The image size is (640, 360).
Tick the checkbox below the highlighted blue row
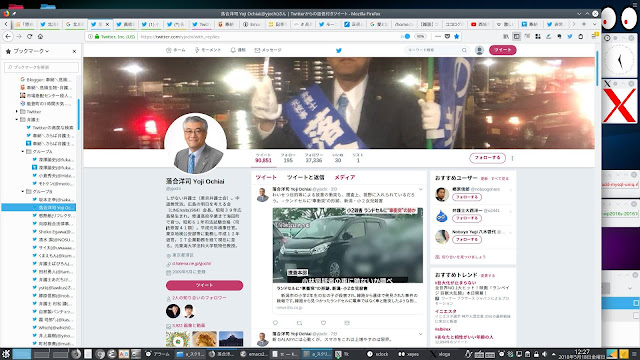636,316
